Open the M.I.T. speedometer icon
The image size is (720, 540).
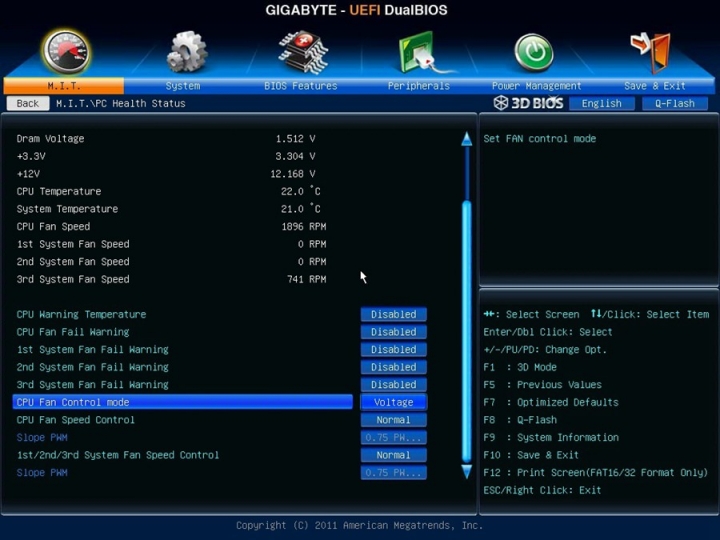(x=66, y=52)
